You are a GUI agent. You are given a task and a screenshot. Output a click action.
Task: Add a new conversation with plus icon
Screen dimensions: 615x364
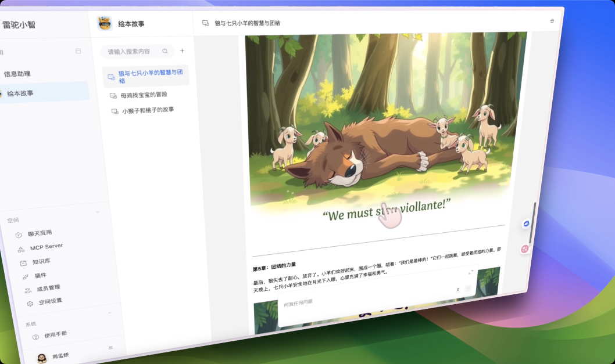[182, 51]
